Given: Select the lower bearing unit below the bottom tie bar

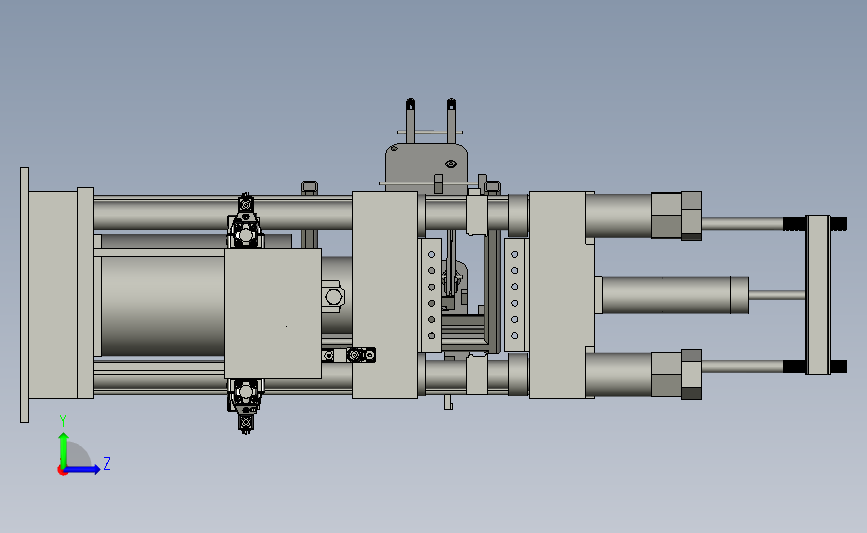Looking at the screenshot, I should 246,405.
